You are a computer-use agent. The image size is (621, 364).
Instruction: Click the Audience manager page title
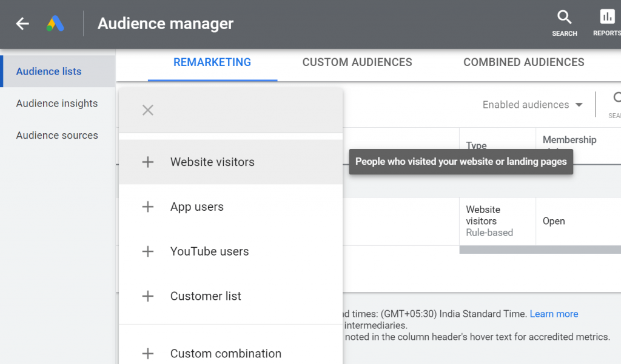[166, 24]
